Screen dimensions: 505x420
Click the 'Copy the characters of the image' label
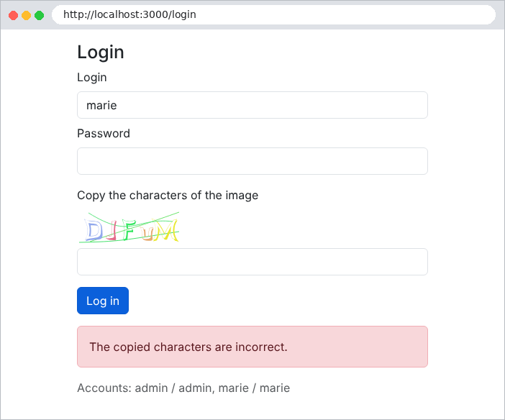point(168,195)
